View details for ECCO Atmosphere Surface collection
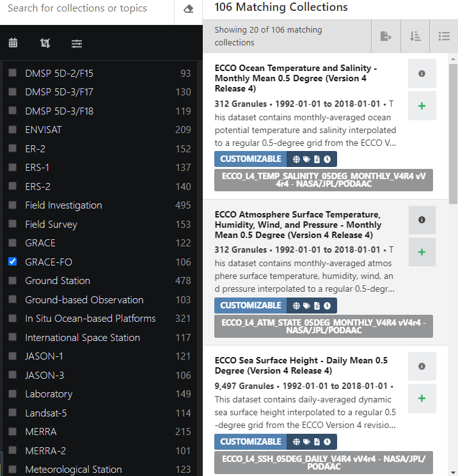Image resolution: width=458 pixels, height=476 pixels. coord(422,220)
